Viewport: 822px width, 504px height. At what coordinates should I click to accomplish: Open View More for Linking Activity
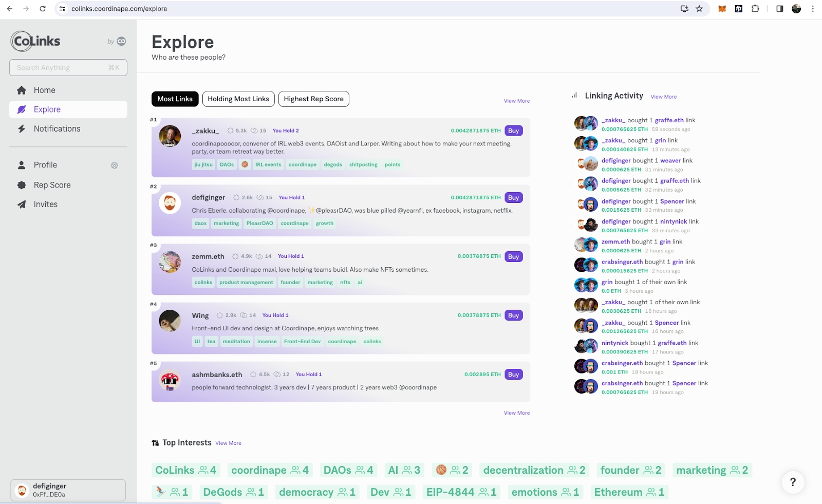tap(664, 97)
